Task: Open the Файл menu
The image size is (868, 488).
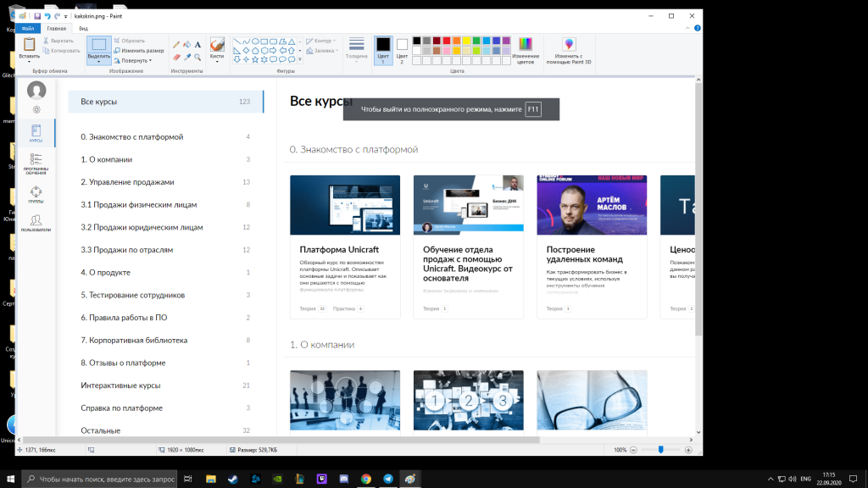Action: point(28,28)
